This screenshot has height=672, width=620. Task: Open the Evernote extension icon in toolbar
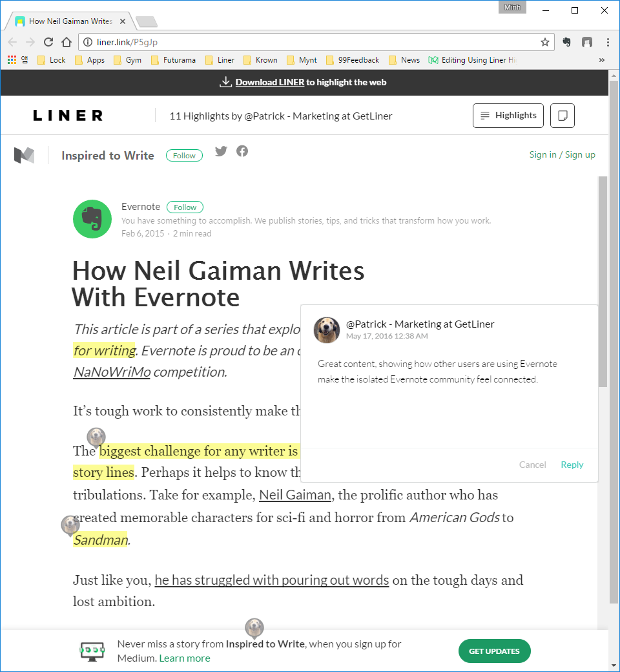click(x=566, y=42)
